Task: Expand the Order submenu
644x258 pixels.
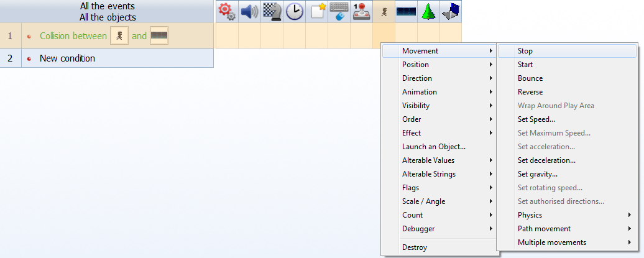Action: click(439, 119)
